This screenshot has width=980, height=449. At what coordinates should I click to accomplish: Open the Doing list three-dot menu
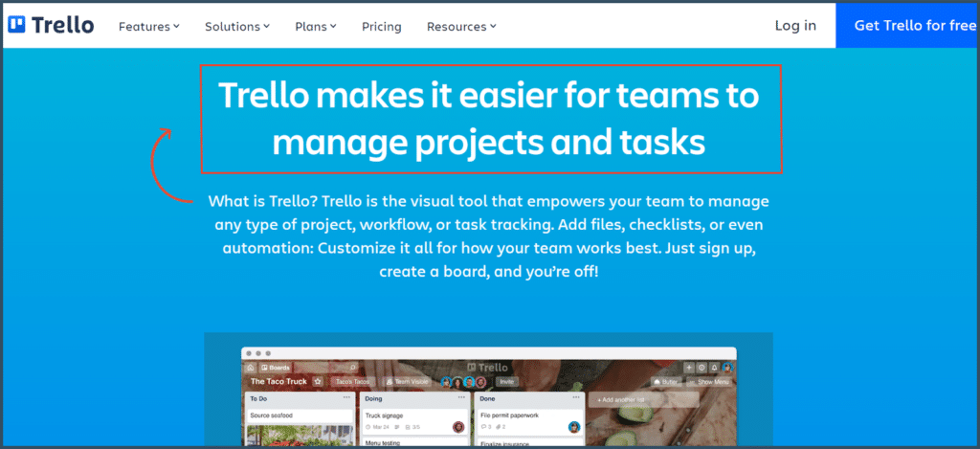click(x=461, y=397)
